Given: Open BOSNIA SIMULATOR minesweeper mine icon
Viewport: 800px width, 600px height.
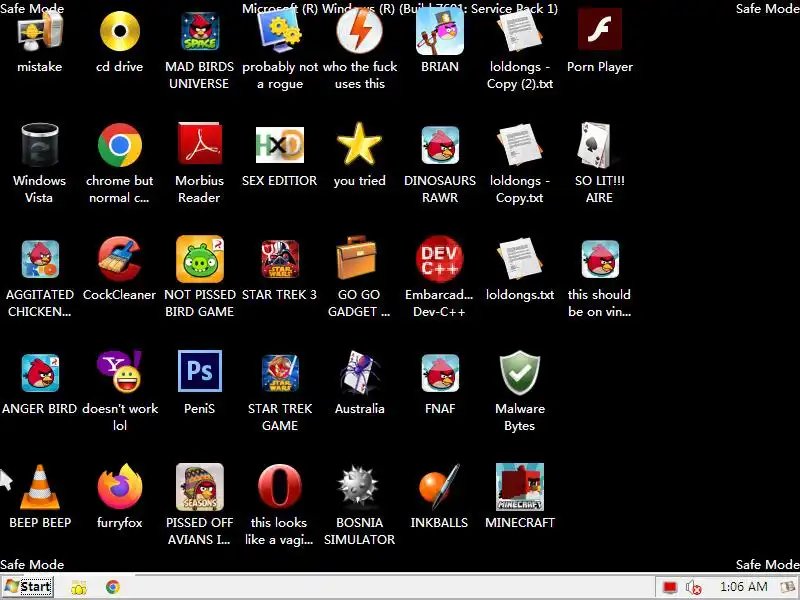Looking at the screenshot, I should [360, 487].
